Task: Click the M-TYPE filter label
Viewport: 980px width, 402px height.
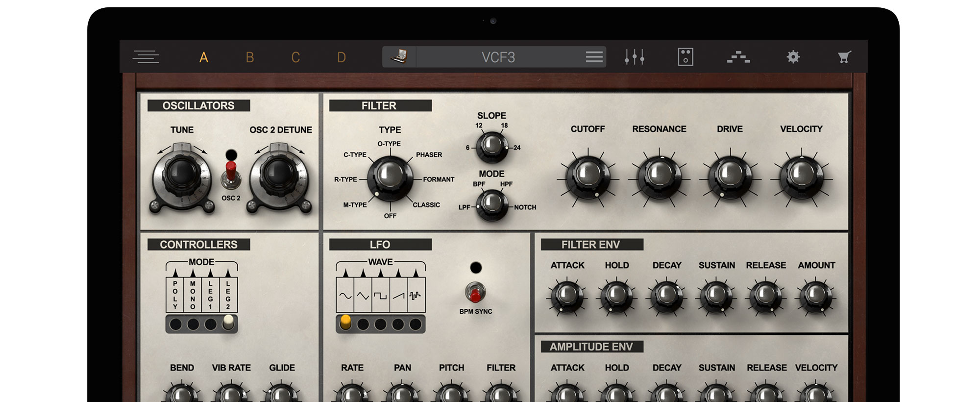Action: (x=355, y=205)
